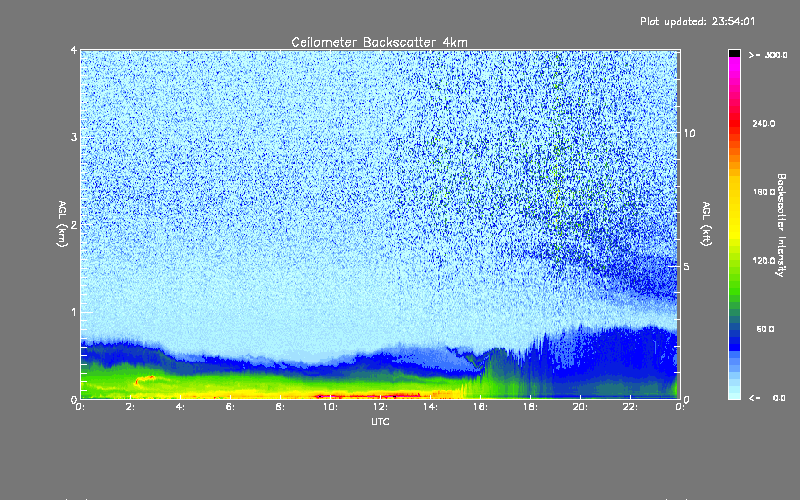
Task: Click inside the ceilometer backscatter plot
Action: coord(380,224)
